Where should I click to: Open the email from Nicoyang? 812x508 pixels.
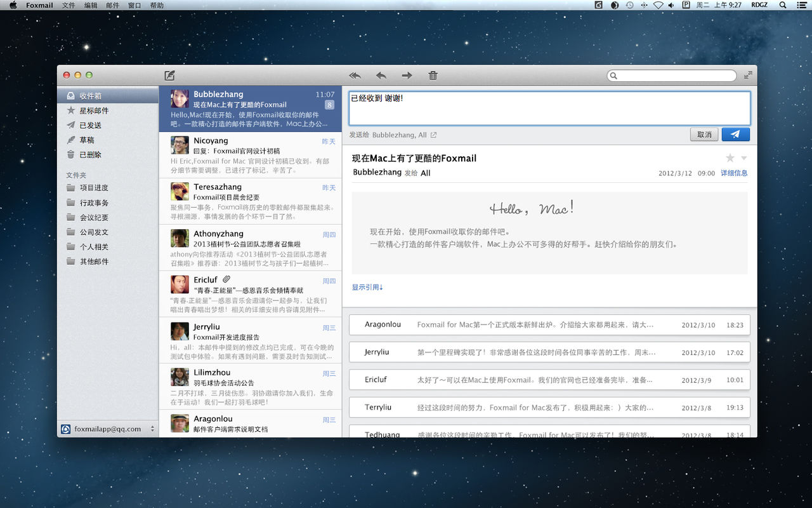(250, 155)
